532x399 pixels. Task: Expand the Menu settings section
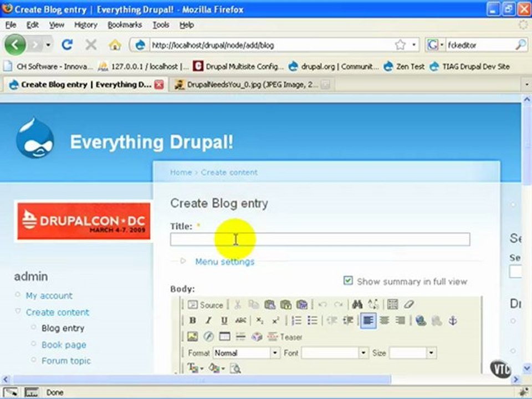224,262
